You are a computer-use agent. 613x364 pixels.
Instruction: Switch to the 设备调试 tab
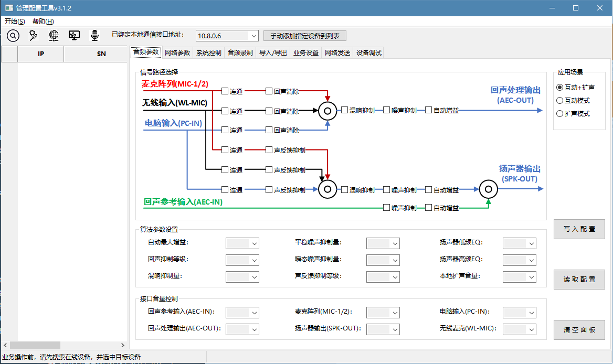point(368,52)
